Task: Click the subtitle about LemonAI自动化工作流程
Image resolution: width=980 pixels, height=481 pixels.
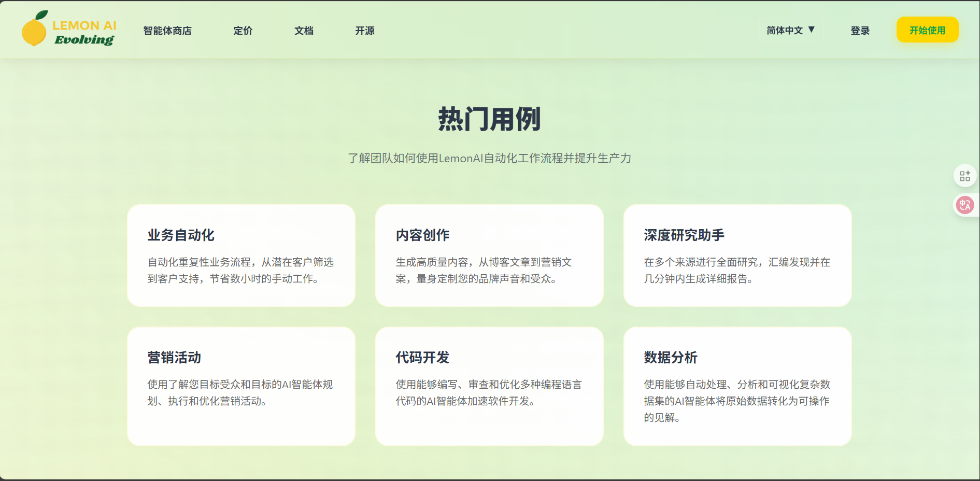Action: [x=490, y=158]
